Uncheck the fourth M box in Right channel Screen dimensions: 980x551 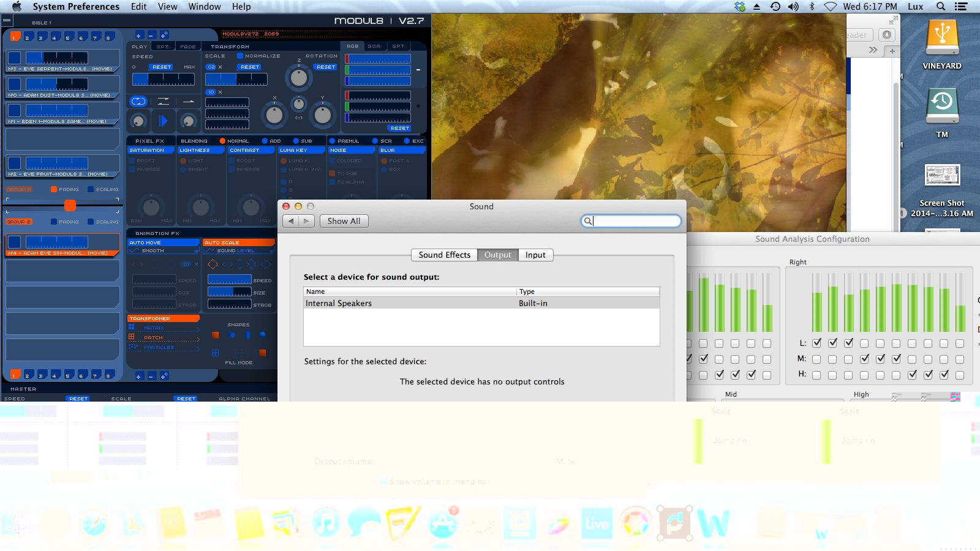(864, 359)
